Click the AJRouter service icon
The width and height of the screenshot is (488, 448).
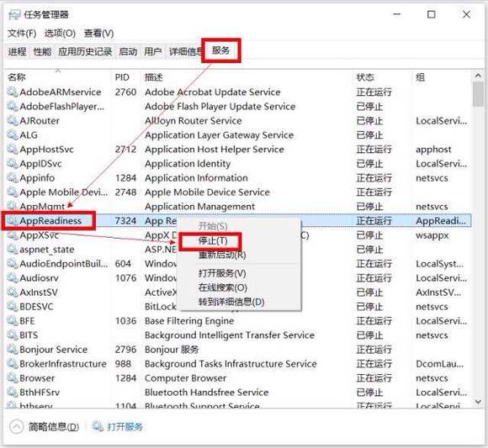click(13, 121)
